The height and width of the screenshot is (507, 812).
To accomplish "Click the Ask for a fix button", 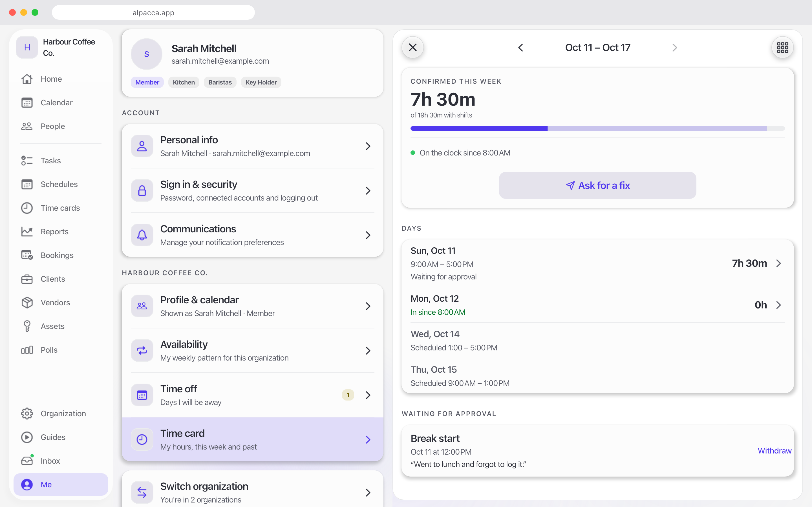I will [597, 185].
